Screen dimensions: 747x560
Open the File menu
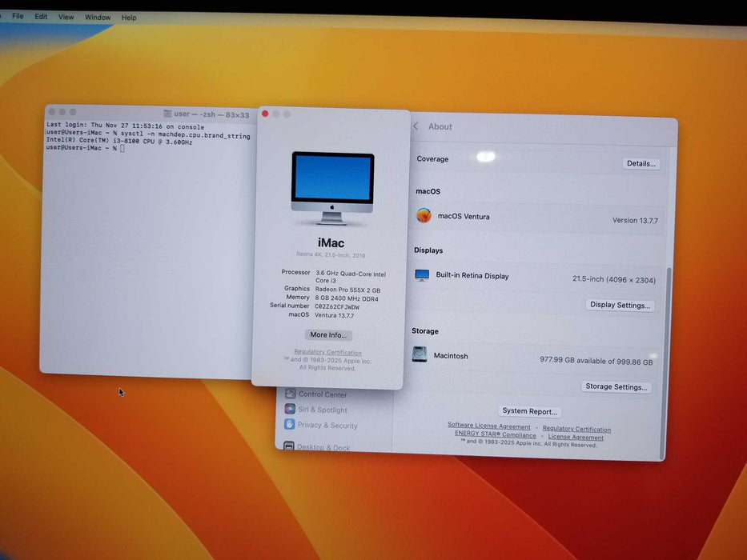coord(18,16)
